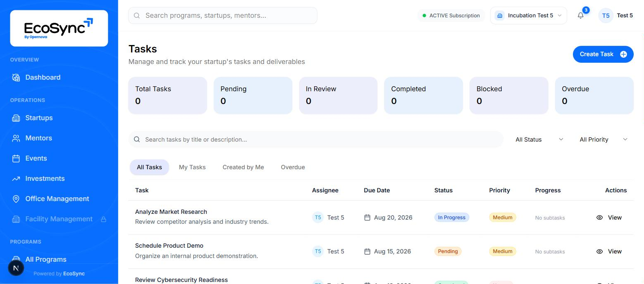The image size is (644, 284).
Task: Focus the search tasks by title field
Action: (316, 140)
